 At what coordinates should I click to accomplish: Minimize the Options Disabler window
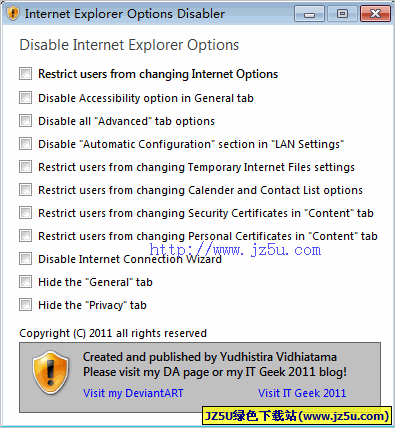coord(309,14)
